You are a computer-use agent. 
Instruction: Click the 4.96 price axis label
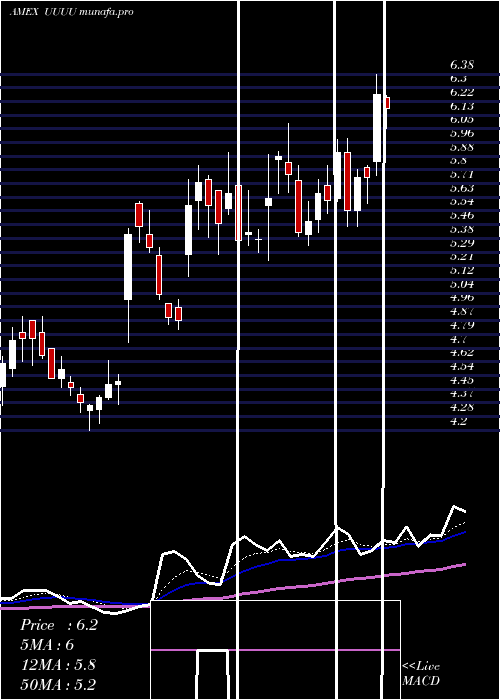(462, 297)
